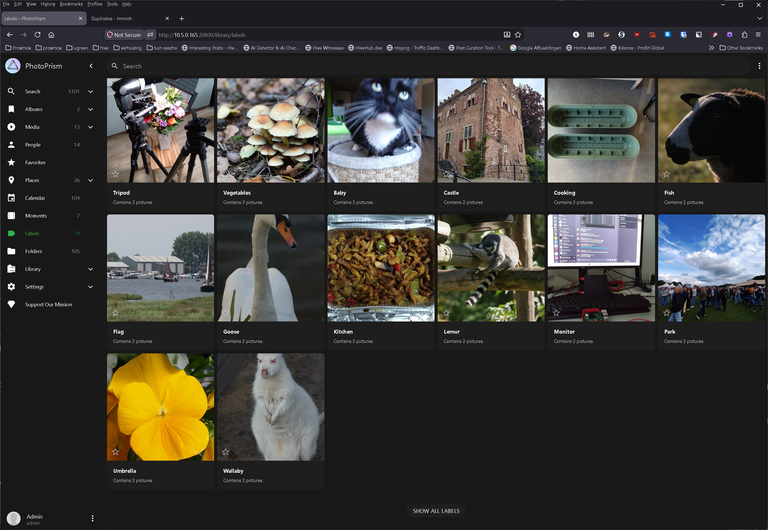Expand the Settings section chevron
The image size is (768, 530).
(x=91, y=287)
